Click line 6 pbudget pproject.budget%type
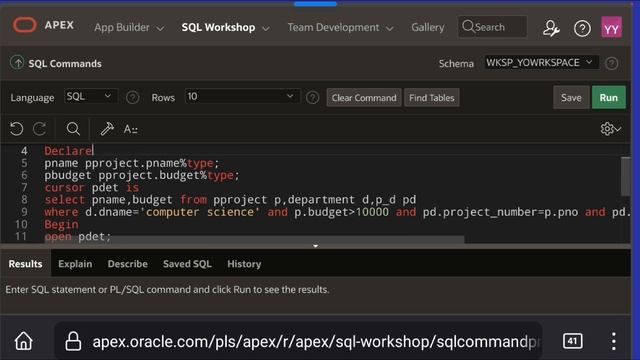The width and height of the screenshot is (640, 360). [x=142, y=175]
